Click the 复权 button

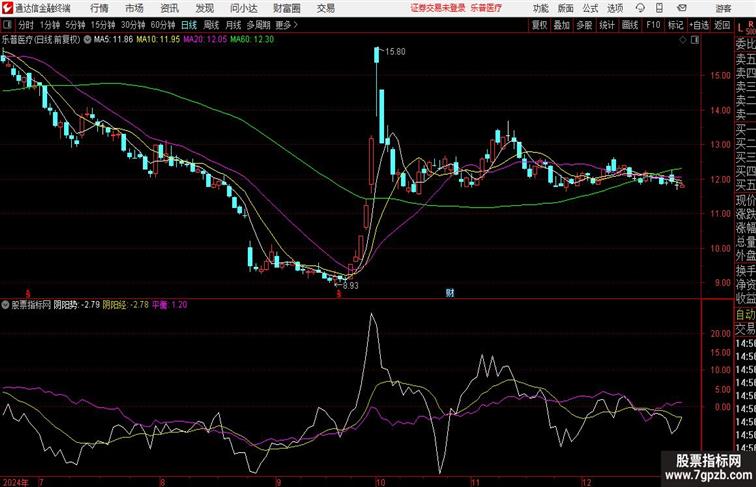[x=540, y=25]
